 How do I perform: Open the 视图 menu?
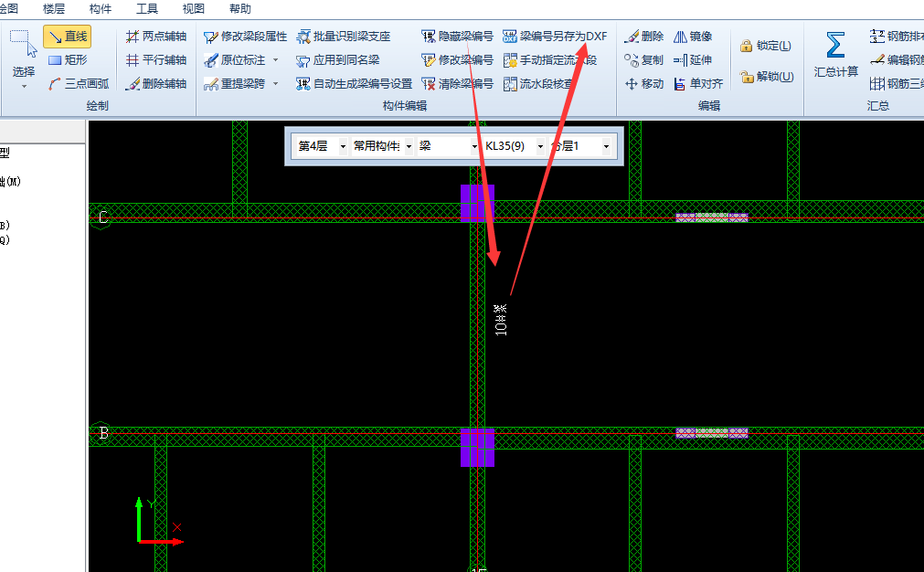pyautogui.click(x=193, y=9)
